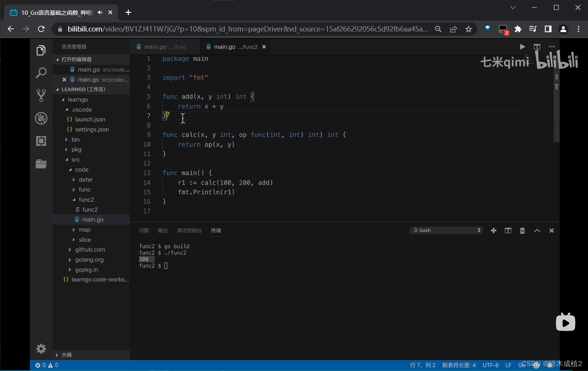Open the browser zoom magnifier icon
The image size is (588, 371).
pyautogui.click(x=438, y=29)
